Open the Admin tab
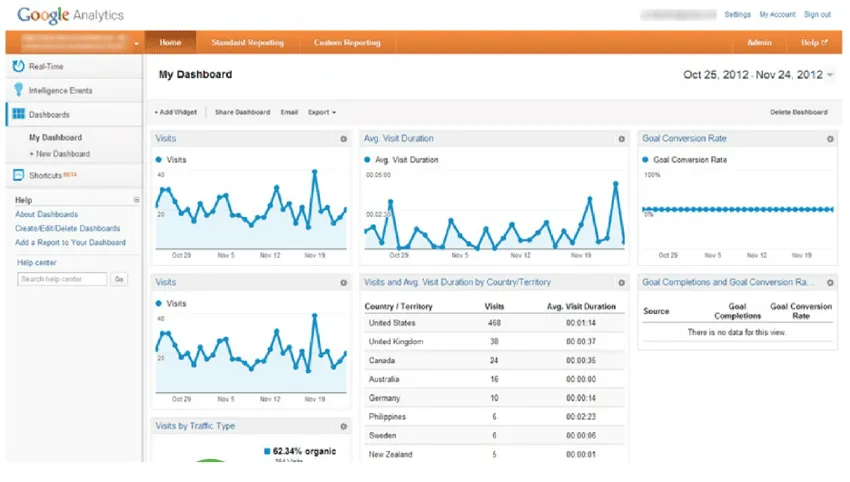The width and height of the screenshot is (850, 482). tap(759, 42)
